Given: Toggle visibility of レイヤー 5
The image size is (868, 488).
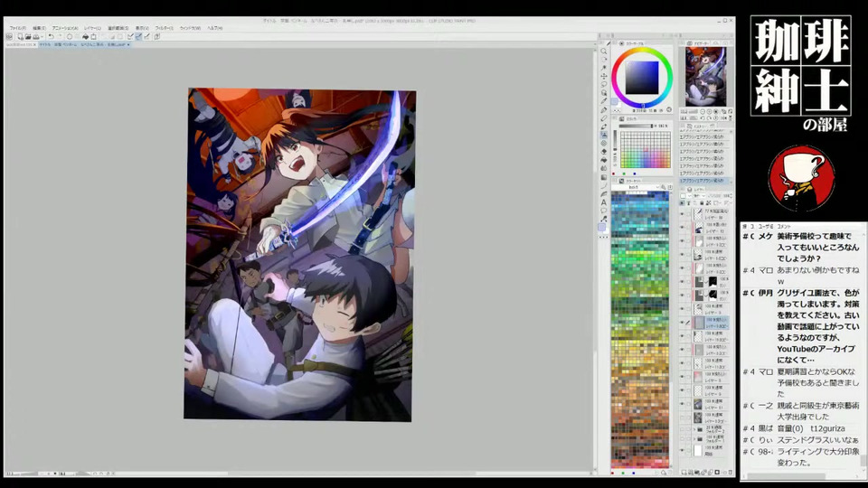Looking at the screenshot, I should click(682, 376).
